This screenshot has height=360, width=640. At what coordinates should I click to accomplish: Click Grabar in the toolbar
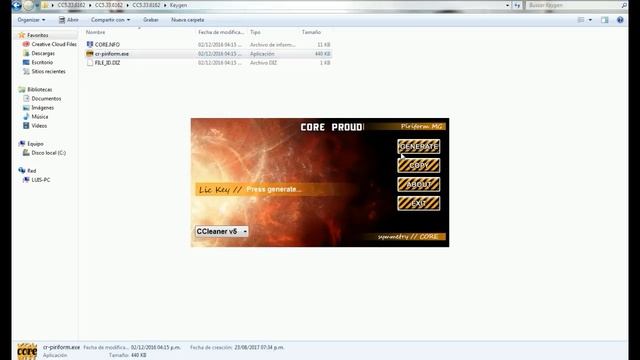pyautogui.click(x=151, y=20)
